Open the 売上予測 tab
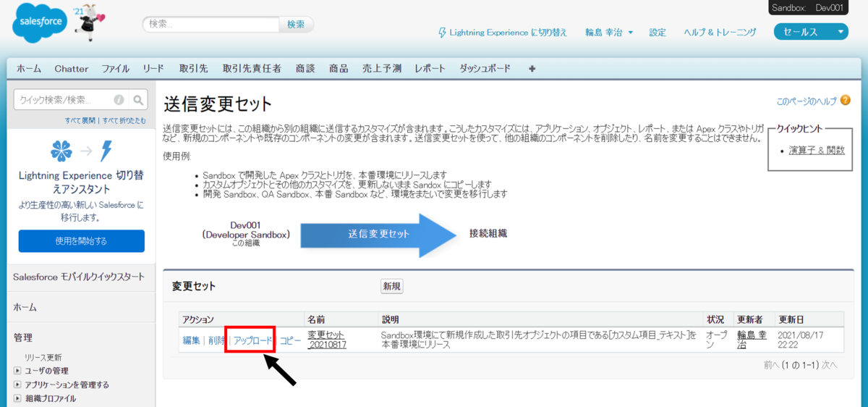The height and width of the screenshot is (407, 868). (381, 69)
